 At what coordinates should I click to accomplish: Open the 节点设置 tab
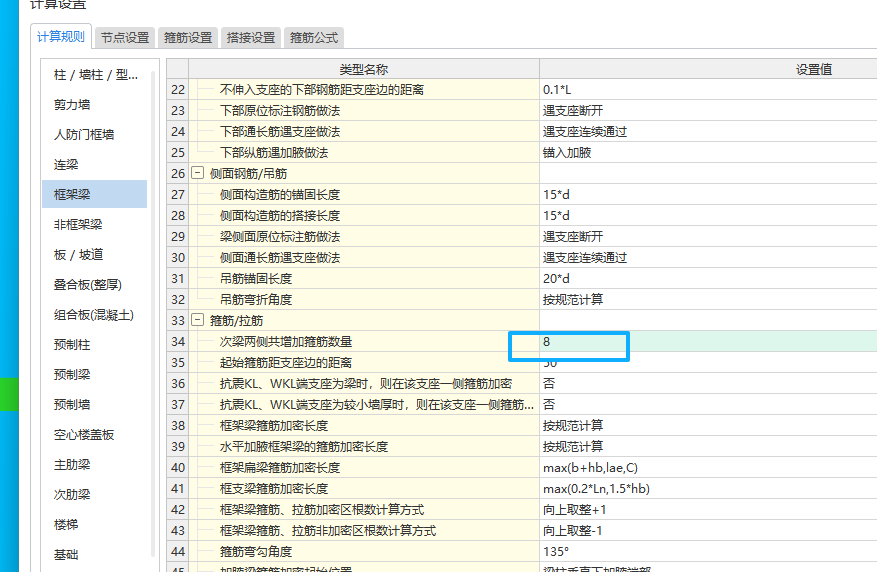click(x=125, y=37)
